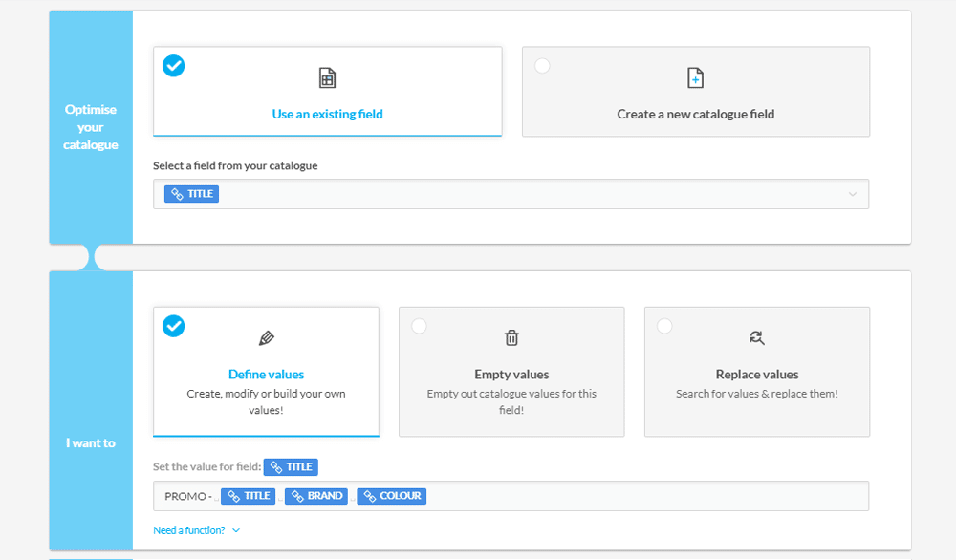Click the 'Search for values & replace them!' description
Viewport: 956px width, 560px height.
757,394
